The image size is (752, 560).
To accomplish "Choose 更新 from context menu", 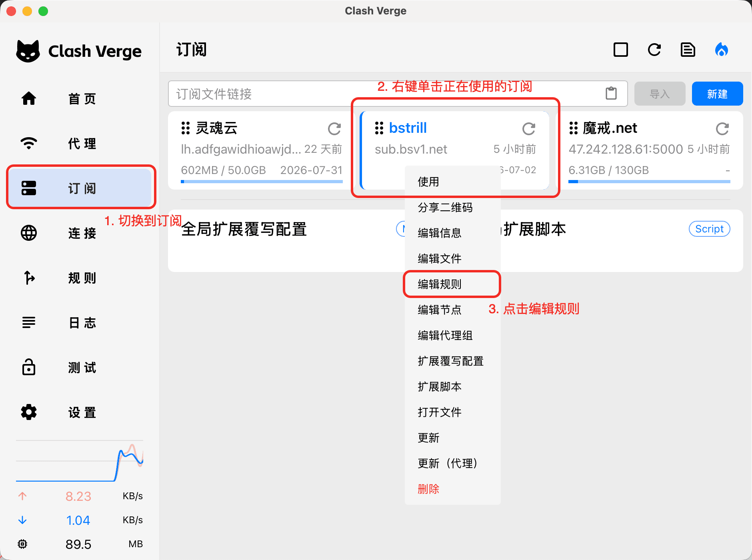I will 453,438.
